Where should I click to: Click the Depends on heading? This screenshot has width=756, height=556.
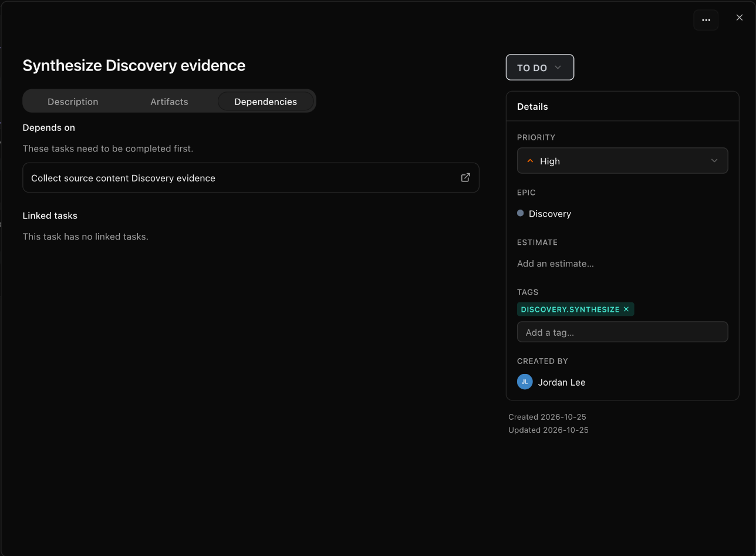click(49, 127)
